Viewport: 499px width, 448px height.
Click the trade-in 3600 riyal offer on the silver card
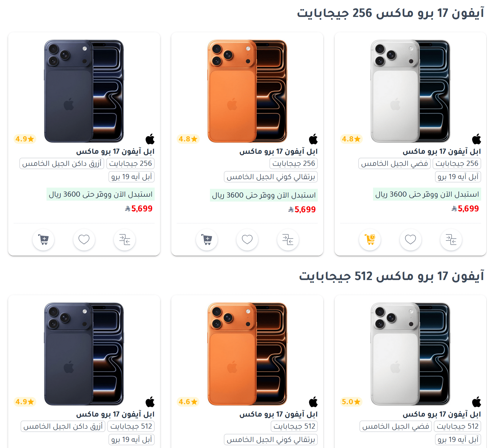tap(427, 194)
